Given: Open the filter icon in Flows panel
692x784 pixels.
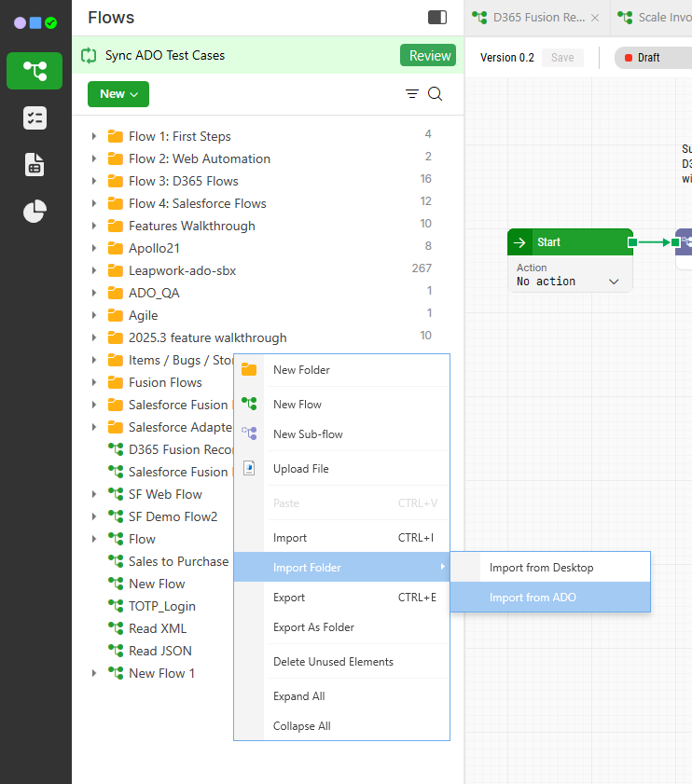Looking at the screenshot, I should point(412,94).
